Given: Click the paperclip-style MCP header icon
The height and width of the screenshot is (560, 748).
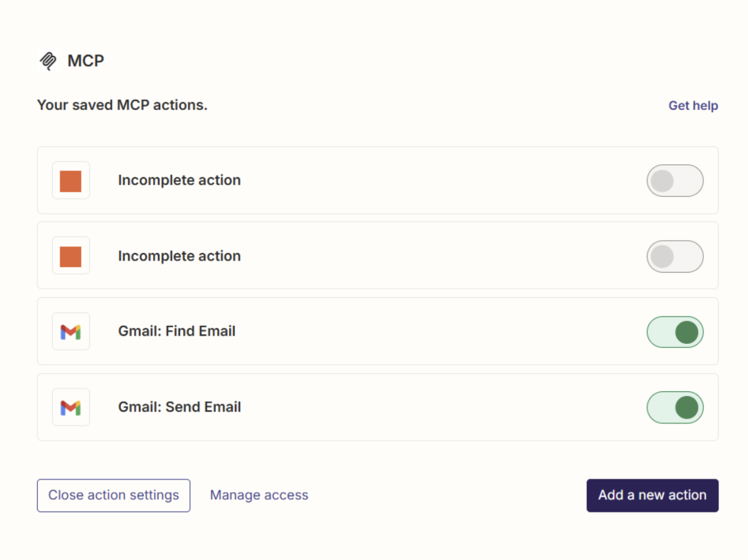Looking at the screenshot, I should point(49,61).
